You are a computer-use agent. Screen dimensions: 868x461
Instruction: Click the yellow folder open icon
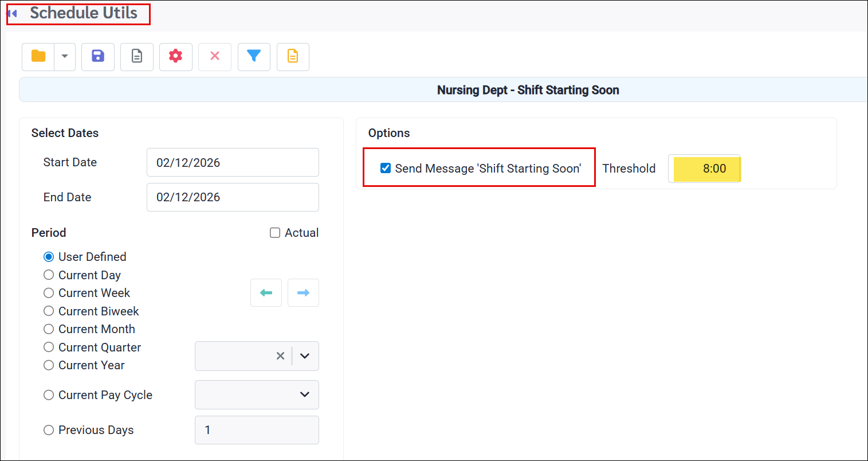pos(38,56)
